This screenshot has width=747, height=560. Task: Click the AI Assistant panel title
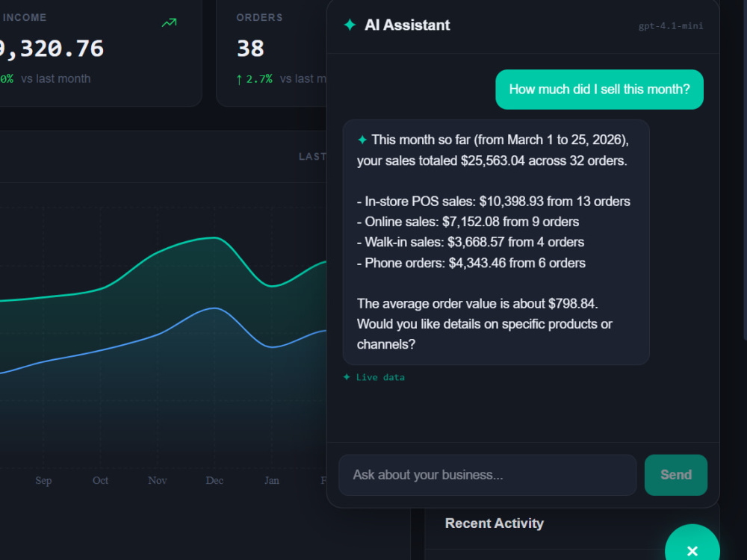point(407,25)
